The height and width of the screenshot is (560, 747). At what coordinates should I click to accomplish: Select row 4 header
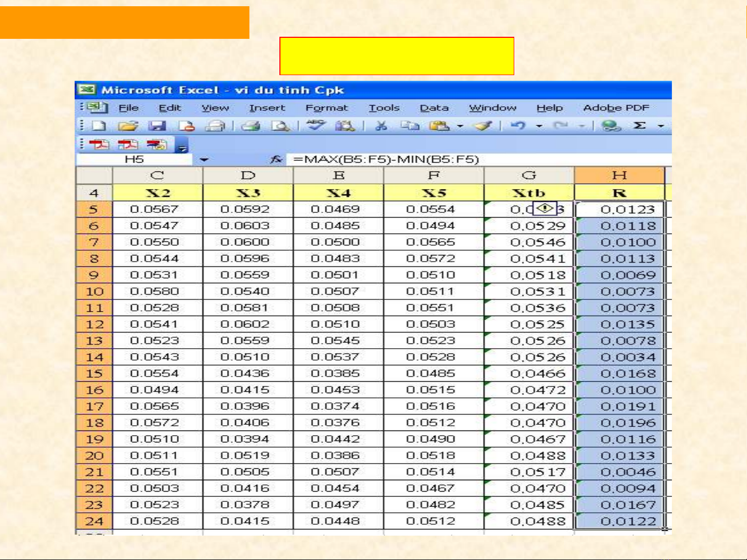tap(94, 193)
